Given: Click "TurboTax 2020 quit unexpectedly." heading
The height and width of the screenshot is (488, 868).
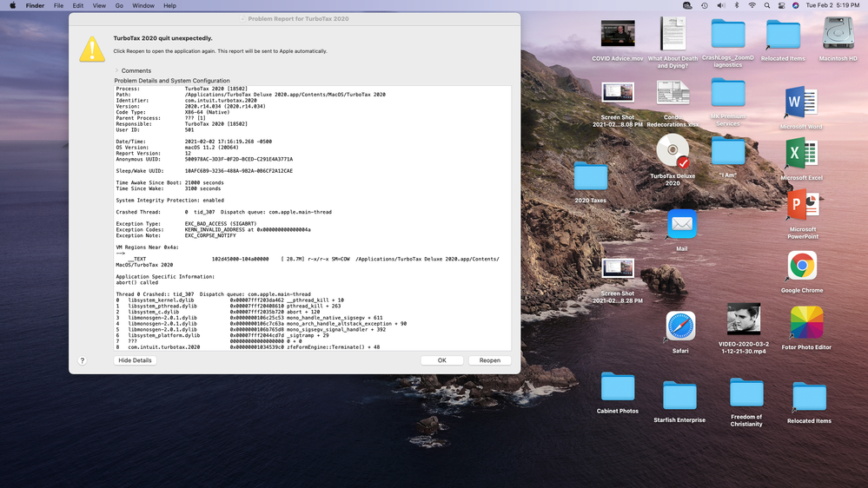Looking at the screenshot, I should pyautogui.click(x=162, y=38).
